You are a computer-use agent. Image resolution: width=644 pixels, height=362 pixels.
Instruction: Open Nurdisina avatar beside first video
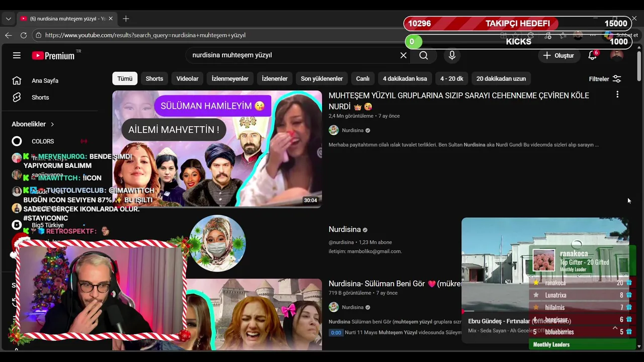click(x=334, y=130)
